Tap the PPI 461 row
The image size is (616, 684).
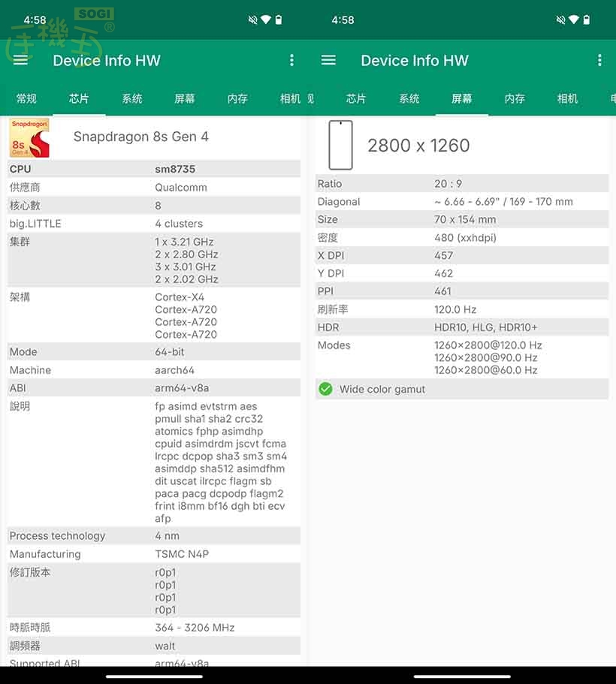click(462, 291)
